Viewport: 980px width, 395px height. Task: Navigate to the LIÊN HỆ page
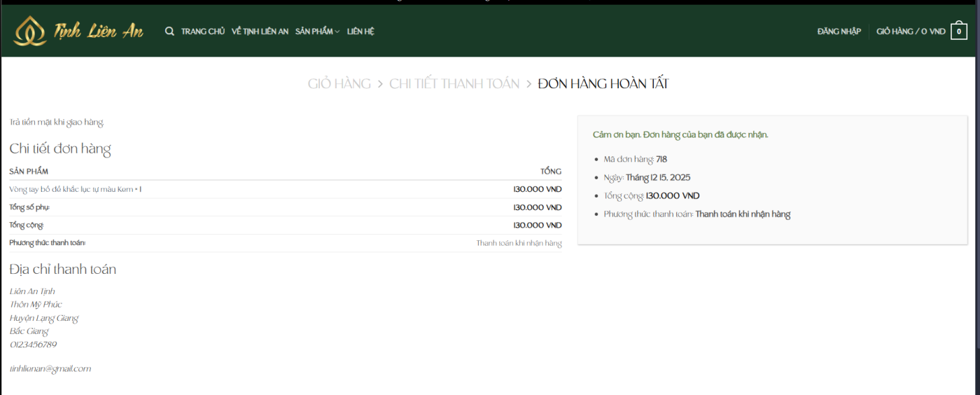coord(360,32)
